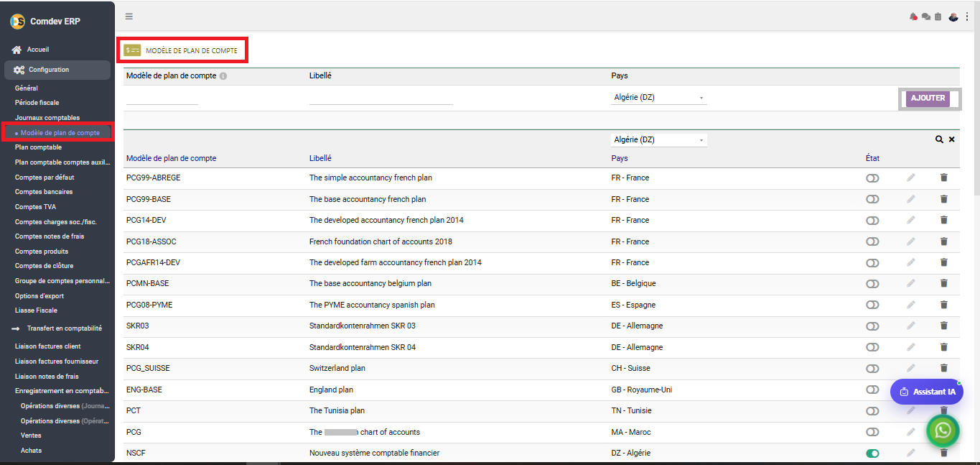Open the hamburger menu in top bar
The height and width of the screenshot is (465, 980).
click(x=129, y=17)
